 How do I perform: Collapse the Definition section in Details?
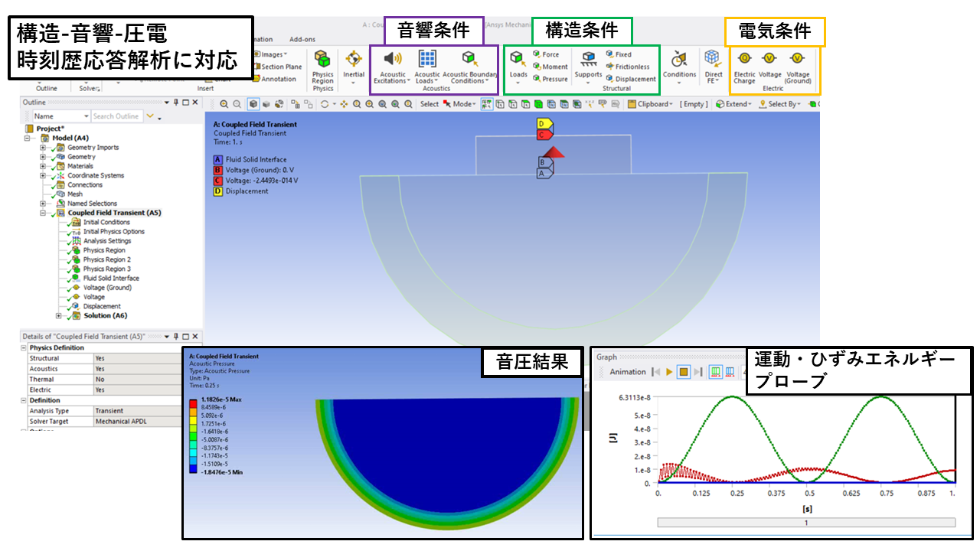point(24,400)
